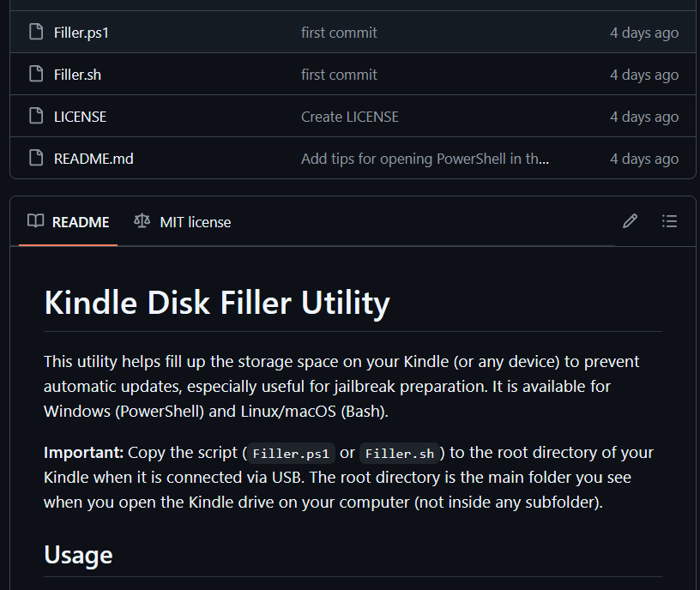Open the README.md file
Viewport: 700px width, 590px height.
[x=94, y=159]
